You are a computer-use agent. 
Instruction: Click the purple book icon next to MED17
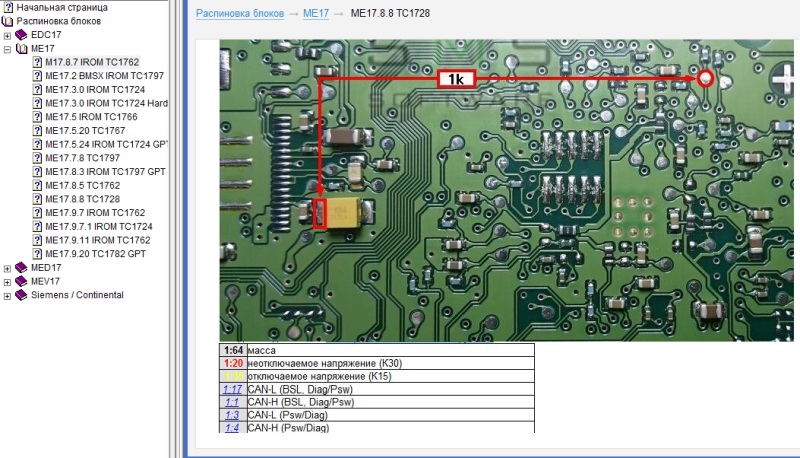pyautogui.click(x=22, y=268)
